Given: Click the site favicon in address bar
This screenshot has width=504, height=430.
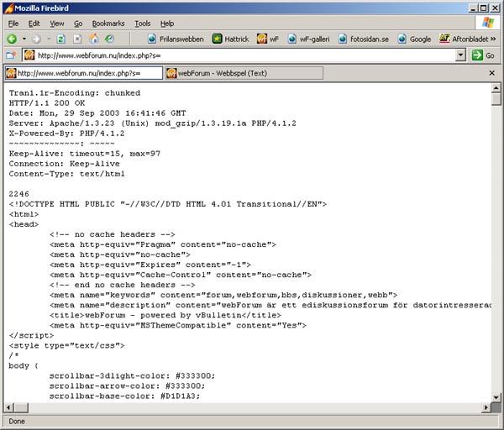Looking at the screenshot, I should pos(29,55).
